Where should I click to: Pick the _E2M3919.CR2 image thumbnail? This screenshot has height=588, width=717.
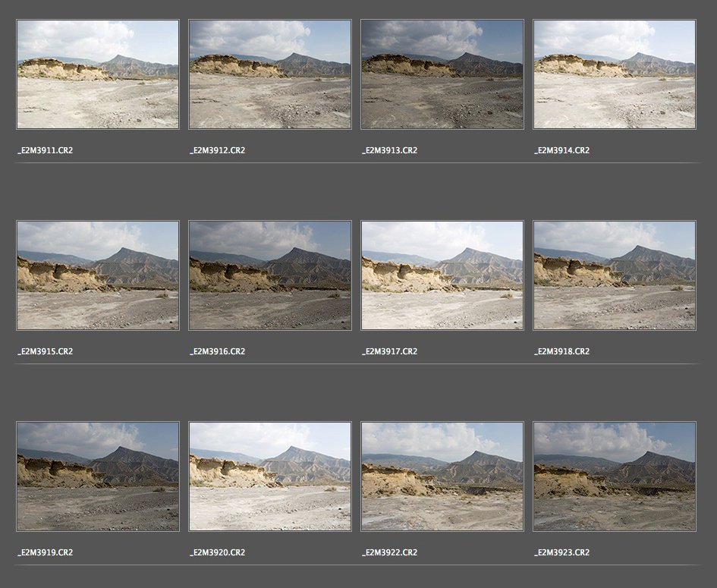pyautogui.click(x=98, y=476)
